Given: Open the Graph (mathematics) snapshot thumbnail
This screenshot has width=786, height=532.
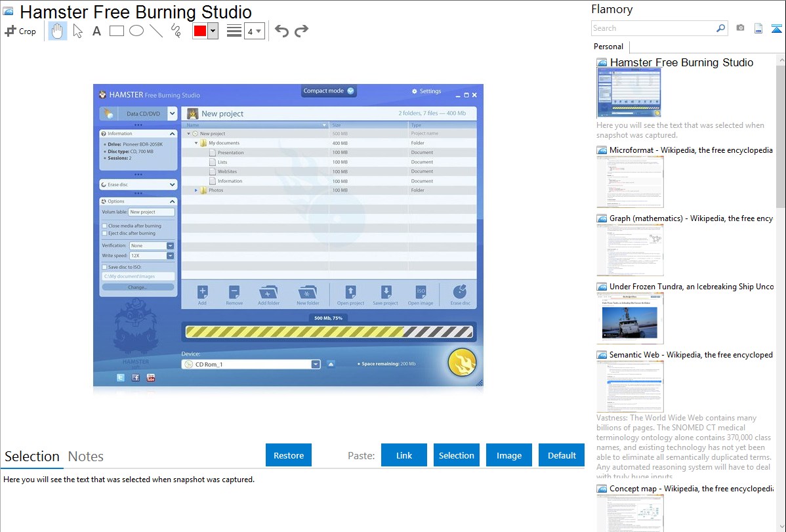Looking at the screenshot, I should [x=630, y=250].
